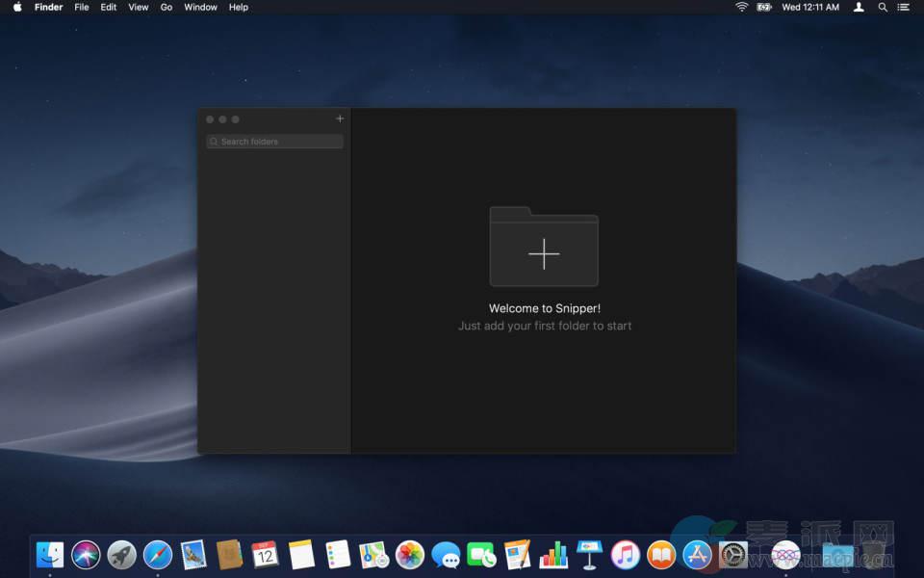Viewport: 924px width, 578px height.
Task: Open Spotlight search in menu bar
Action: point(883,7)
